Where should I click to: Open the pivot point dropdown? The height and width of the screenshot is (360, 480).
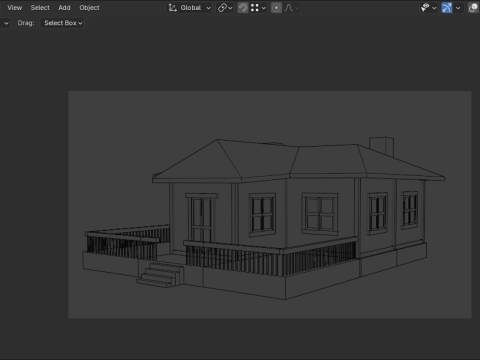click(225, 8)
